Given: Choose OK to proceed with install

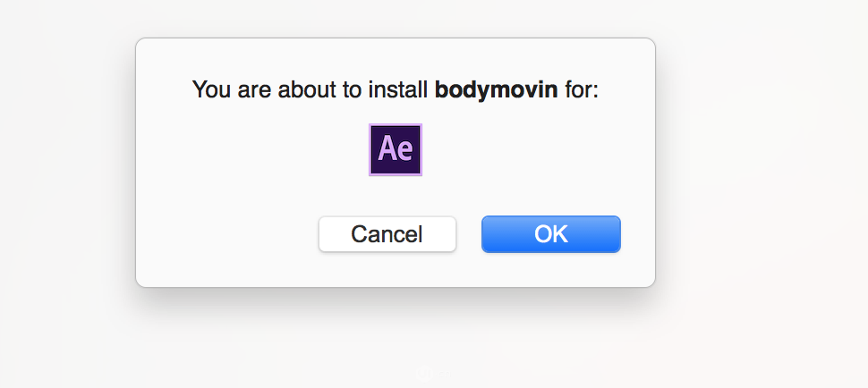Looking at the screenshot, I should tap(550, 234).
